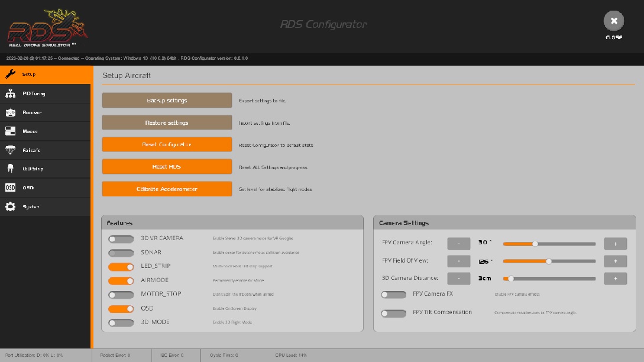This screenshot has width=644, height=362.
Task: Click the System gear icon
Action: coord(10,206)
